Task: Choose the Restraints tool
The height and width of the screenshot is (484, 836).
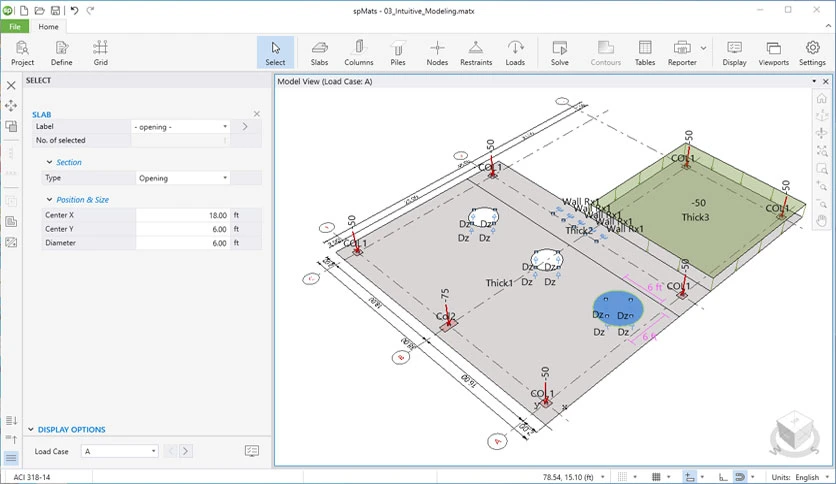Action: (x=476, y=53)
